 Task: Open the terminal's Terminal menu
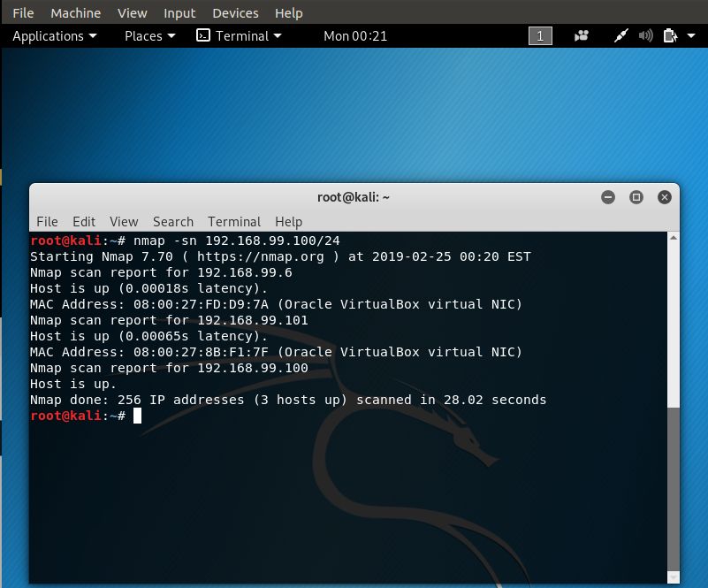tap(234, 222)
